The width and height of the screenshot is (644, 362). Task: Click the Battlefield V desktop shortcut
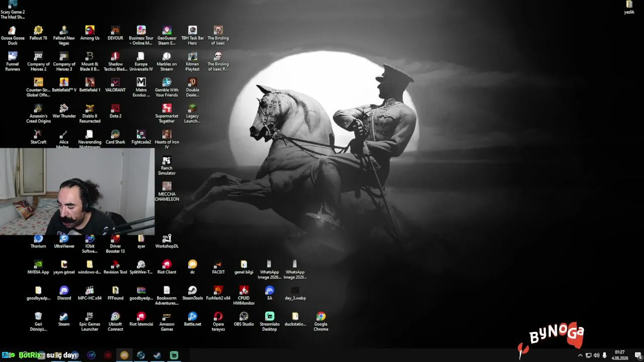64,85
